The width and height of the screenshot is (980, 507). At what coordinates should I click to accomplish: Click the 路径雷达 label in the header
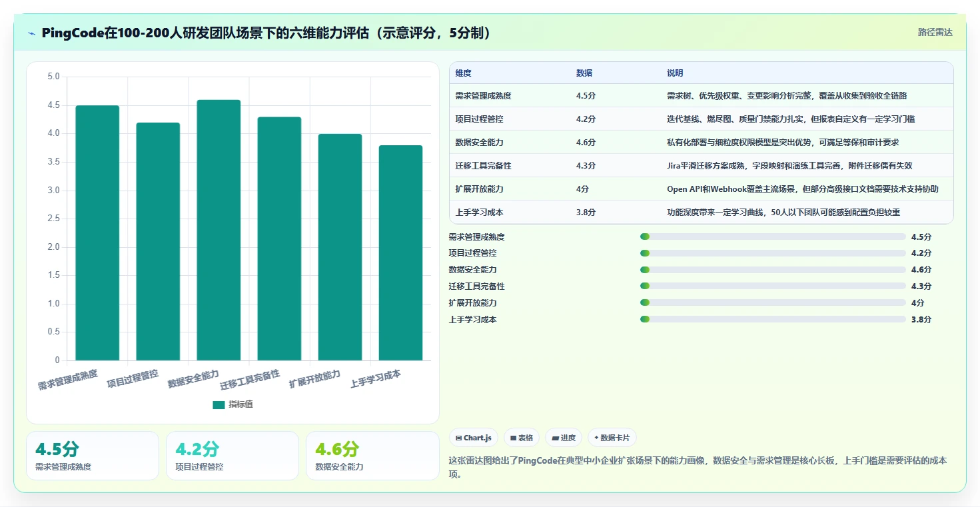tap(935, 32)
